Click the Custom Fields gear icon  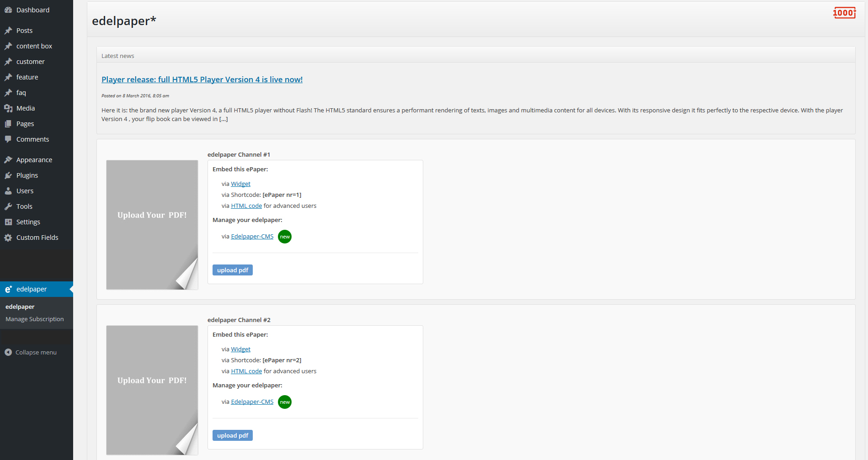(x=8, y=238)
